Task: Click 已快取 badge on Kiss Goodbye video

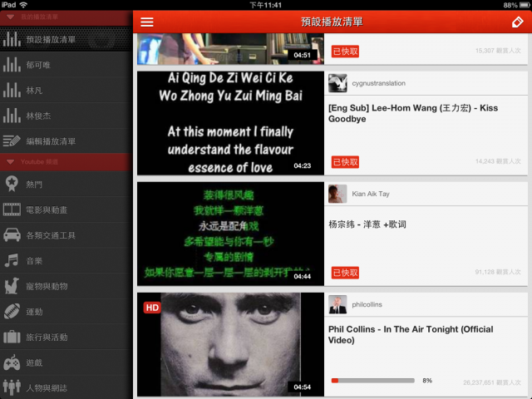Action: coord(345,162)
